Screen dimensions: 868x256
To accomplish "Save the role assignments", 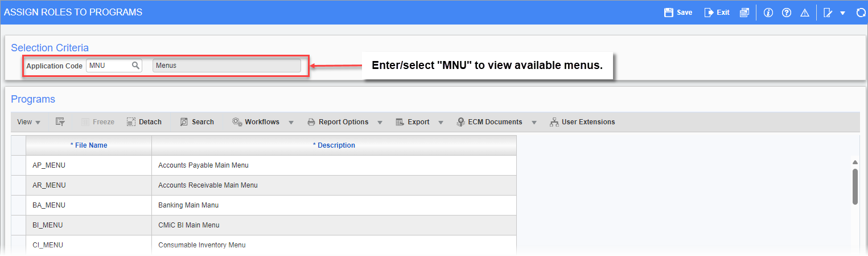I will pyautogui.click(x=678, y=12).
